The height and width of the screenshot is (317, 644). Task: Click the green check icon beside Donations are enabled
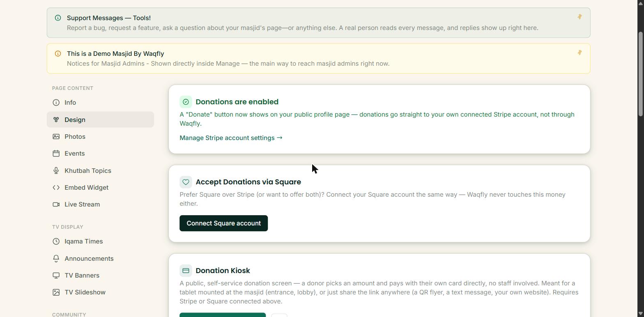[x=186, y=101]
